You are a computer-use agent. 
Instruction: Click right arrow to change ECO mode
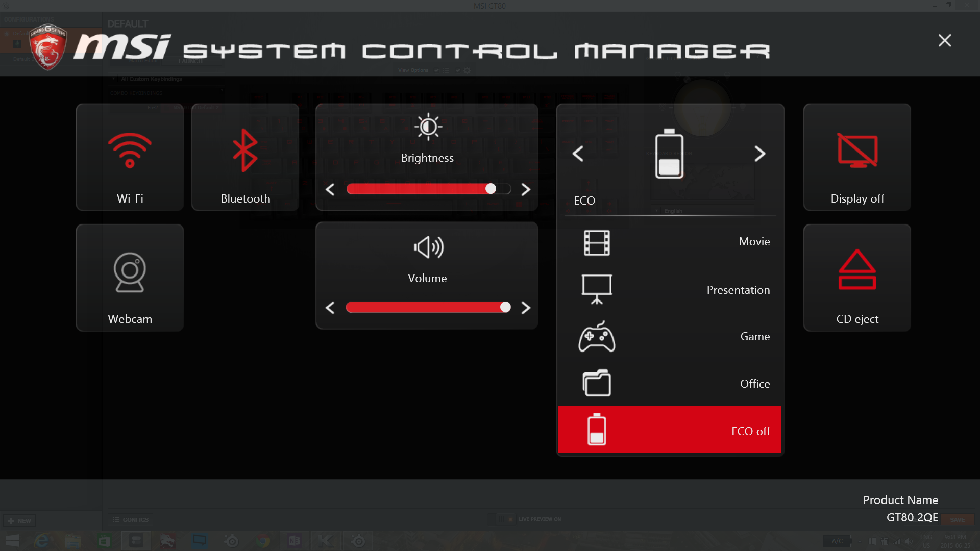click(759, 154)
